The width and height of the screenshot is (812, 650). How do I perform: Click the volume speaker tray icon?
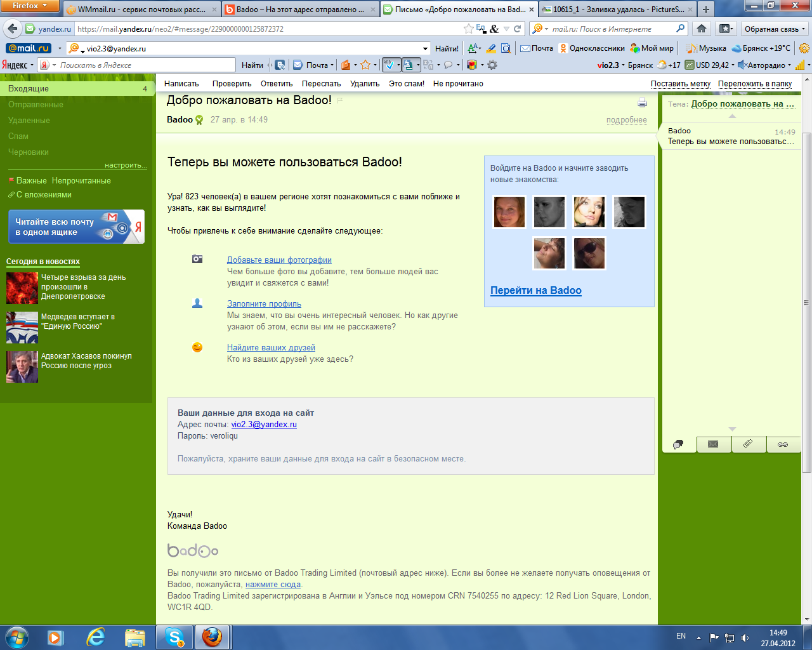745,637
